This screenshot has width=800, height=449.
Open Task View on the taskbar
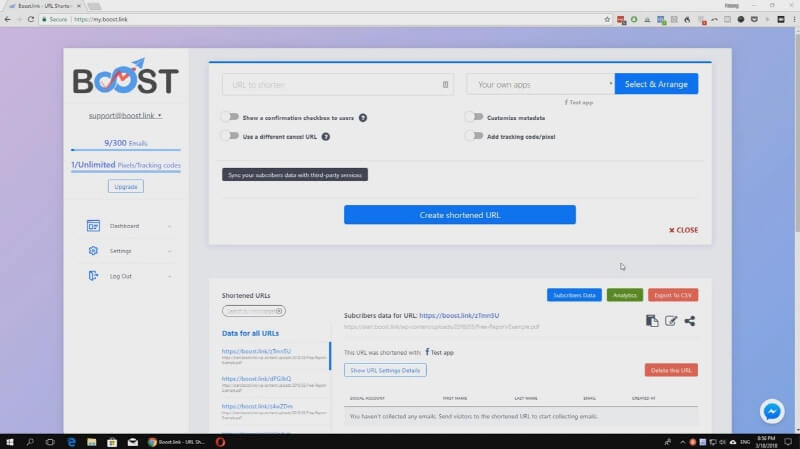pos(50,442)
